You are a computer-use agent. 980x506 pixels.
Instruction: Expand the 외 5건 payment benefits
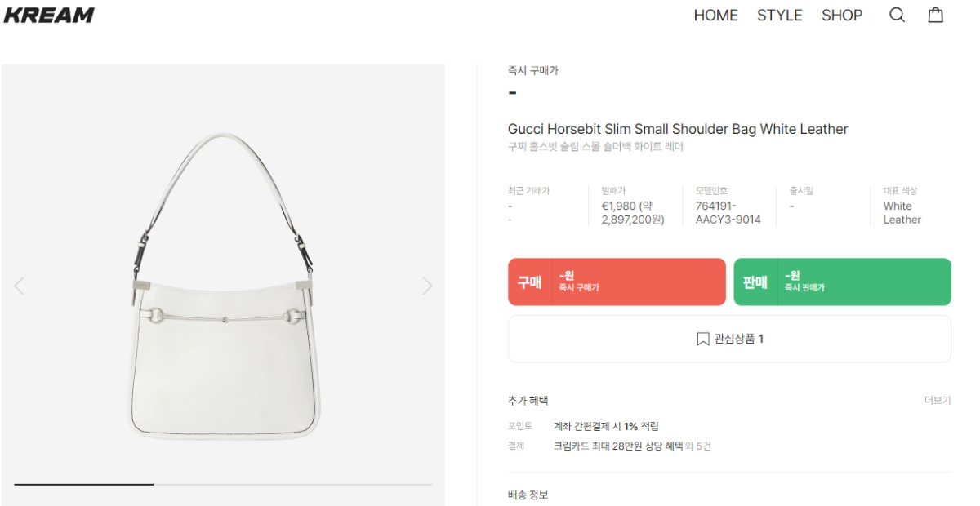pyautogui.click(x=698, y=446)
